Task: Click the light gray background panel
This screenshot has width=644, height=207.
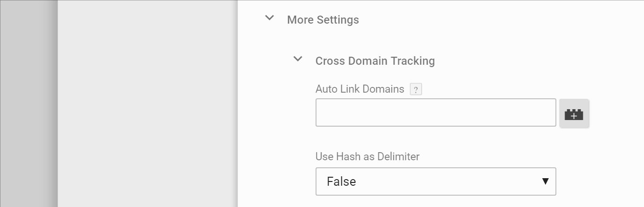Action: pyautogui.click(x=146, y=104)
